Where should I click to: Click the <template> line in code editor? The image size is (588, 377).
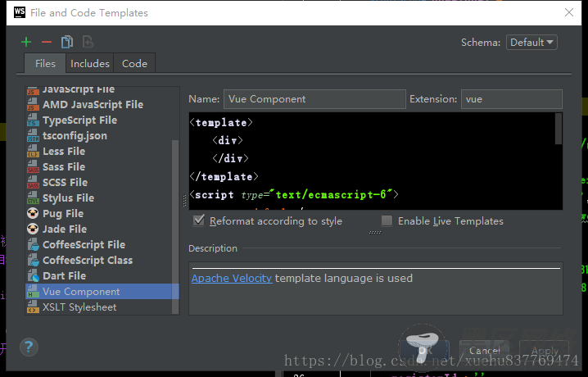point(221,123)
